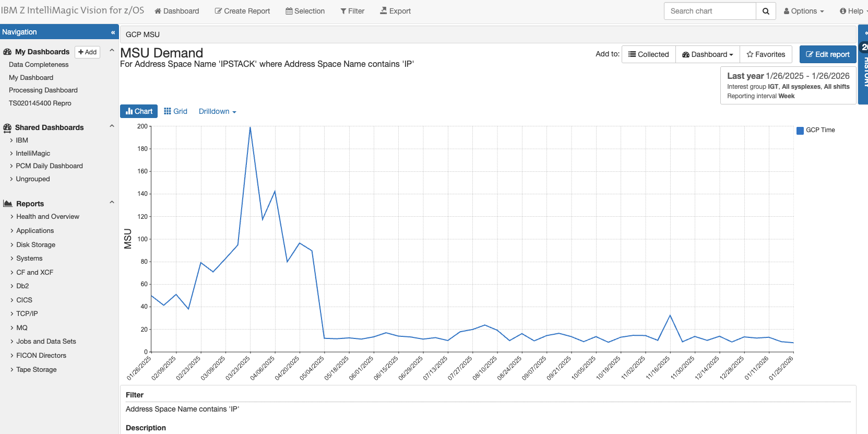Open the Filter menu item
868x434 pixels.
pos(352,11)
